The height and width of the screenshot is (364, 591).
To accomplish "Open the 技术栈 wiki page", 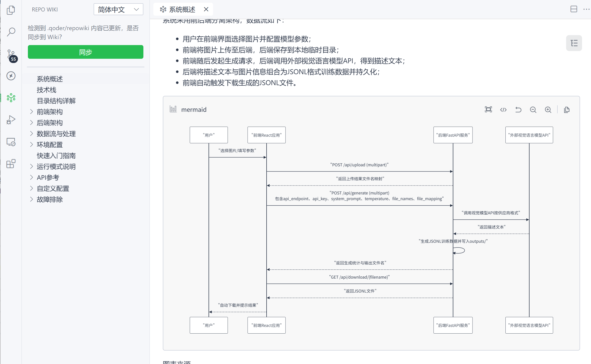I will click(x=47, y=90).
